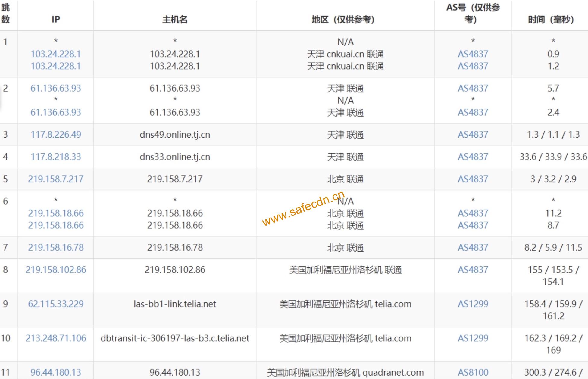The height and width of the screenshot is (379, 588).
Task: Click 北京 联通 region in the 219.158.7.217 row
Action: click(345, 179)
